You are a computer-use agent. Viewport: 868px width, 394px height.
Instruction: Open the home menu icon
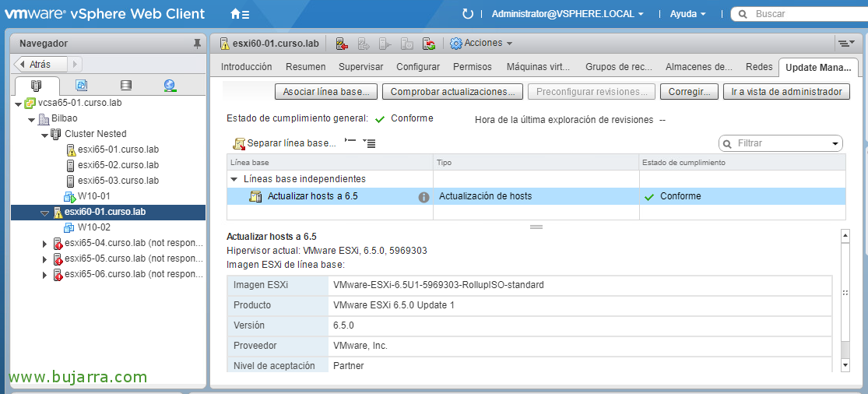pyautogui.click(x=240, y=14)
